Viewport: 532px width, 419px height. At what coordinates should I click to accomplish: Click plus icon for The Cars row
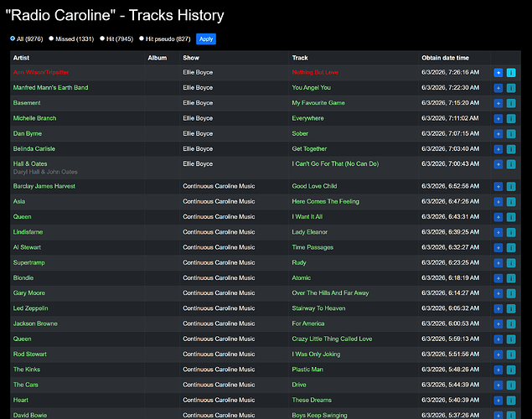point(498,385)
